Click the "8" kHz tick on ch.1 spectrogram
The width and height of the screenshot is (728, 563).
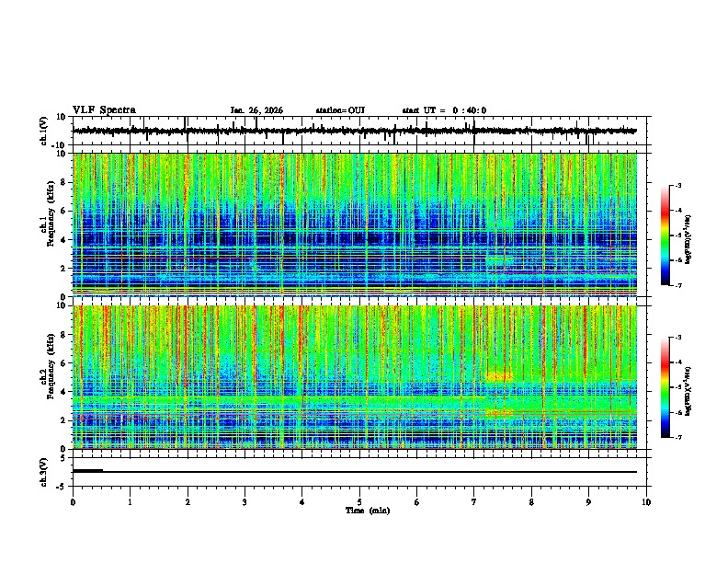point(64,182)
